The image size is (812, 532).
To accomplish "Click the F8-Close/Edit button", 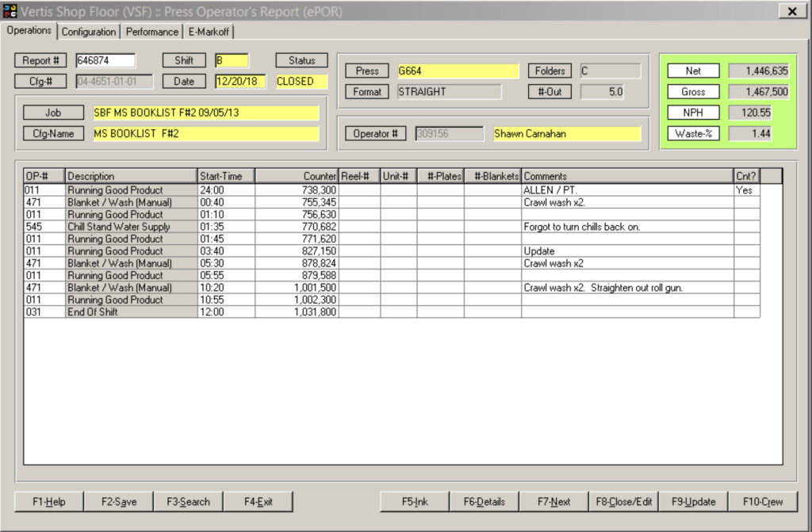I will click(624, 502).
